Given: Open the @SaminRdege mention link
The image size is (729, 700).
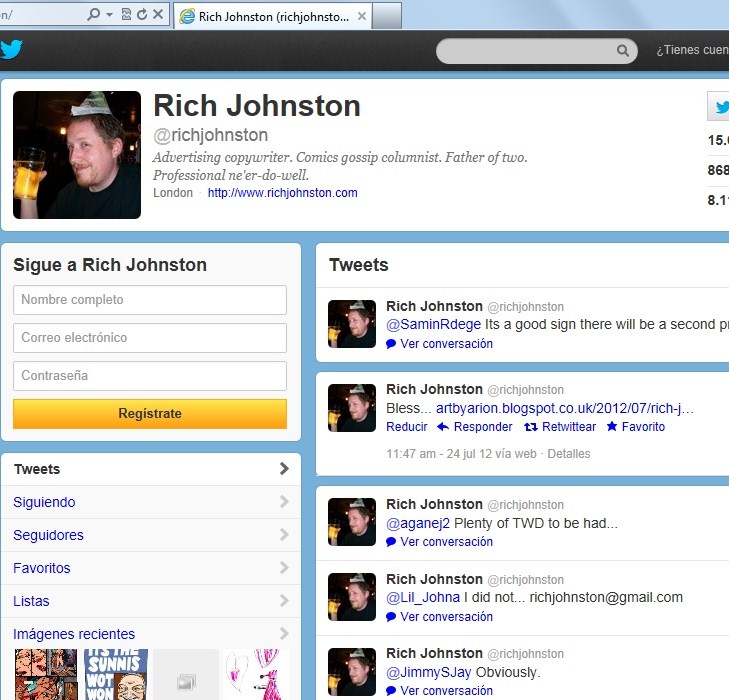Looking at the screenshot, I should [x=433, y=324].
